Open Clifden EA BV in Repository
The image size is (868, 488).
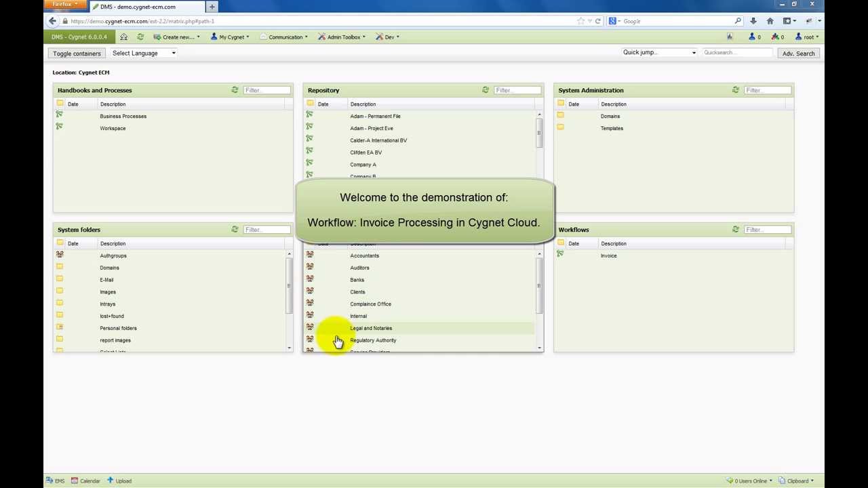[x=366, y=152]
